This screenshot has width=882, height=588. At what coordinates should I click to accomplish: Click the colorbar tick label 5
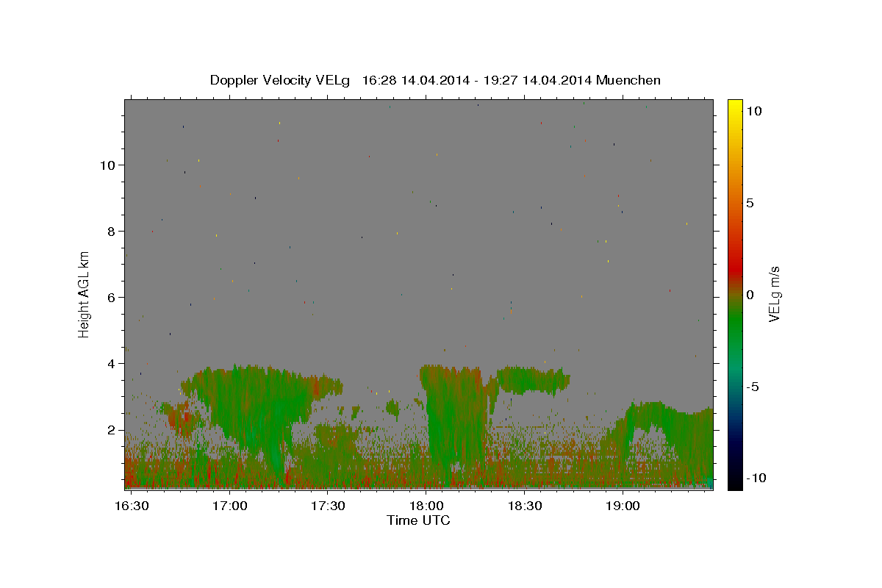tap(750, 203)
